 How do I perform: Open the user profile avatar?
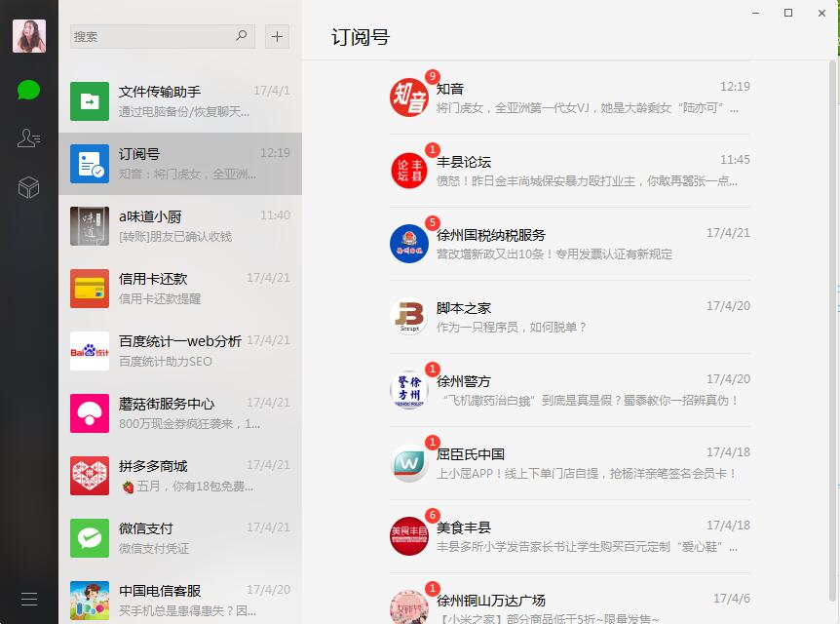[29, 36]
